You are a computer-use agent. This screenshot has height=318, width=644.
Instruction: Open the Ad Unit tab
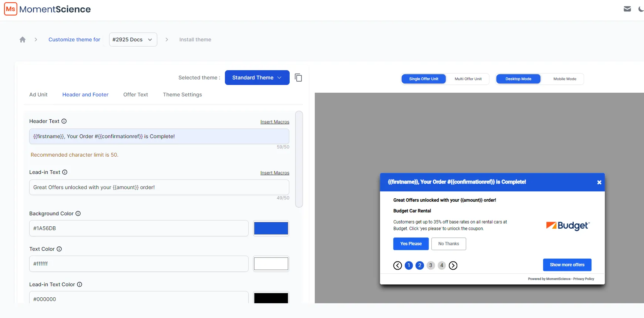[x=38, y=95]
